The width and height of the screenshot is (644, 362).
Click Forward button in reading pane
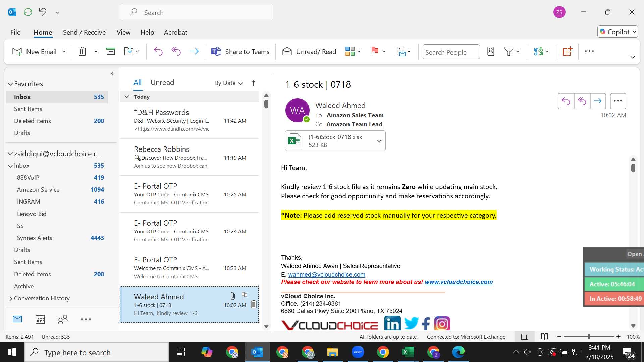coord(598,101)
